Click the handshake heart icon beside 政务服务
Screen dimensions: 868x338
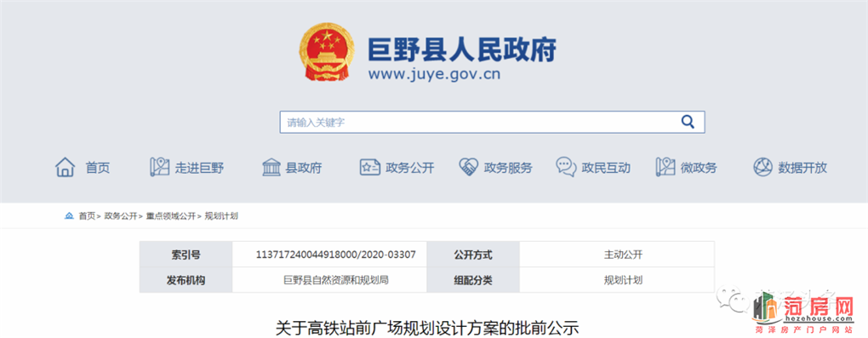(x=468, y=168)
